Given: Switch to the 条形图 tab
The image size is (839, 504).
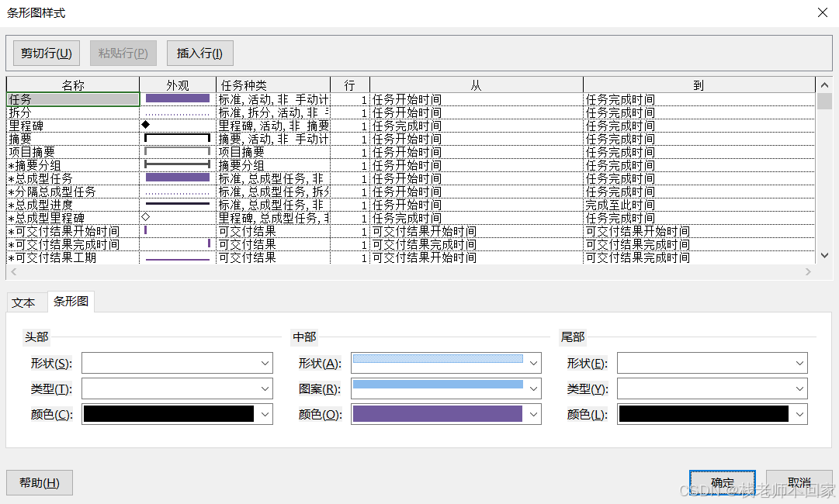Looking at the screenshot, I should pos(71,302).
